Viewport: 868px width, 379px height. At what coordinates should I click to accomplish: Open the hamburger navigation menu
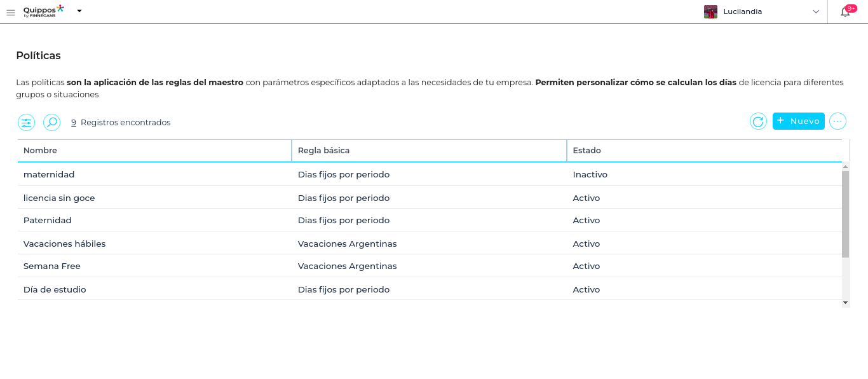pos(11,12)
